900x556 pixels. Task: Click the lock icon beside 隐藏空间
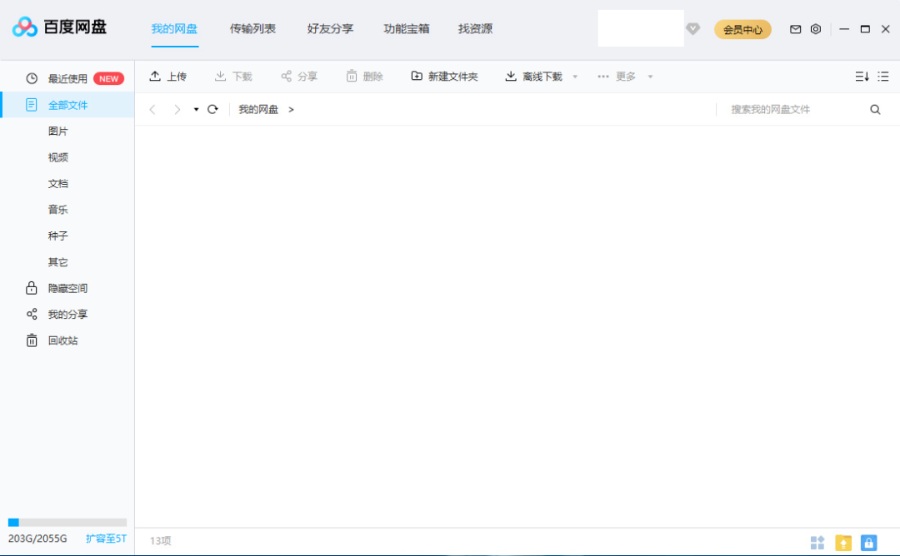[32, 287]
